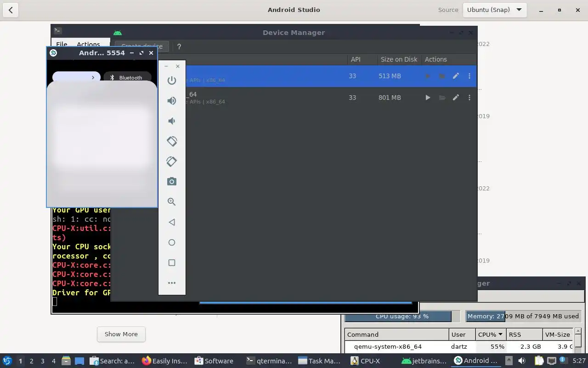Click the 5:27 clock

tap(579, 361)
